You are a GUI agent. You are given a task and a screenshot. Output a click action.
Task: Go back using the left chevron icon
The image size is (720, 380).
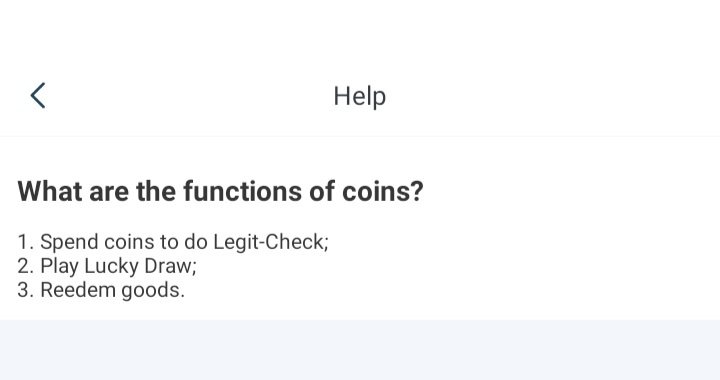[x=38, y=95]
